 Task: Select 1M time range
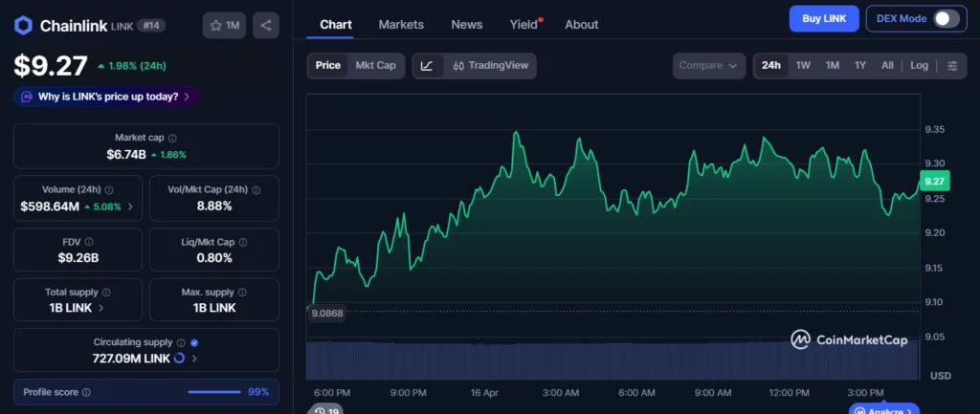[833, 66]
